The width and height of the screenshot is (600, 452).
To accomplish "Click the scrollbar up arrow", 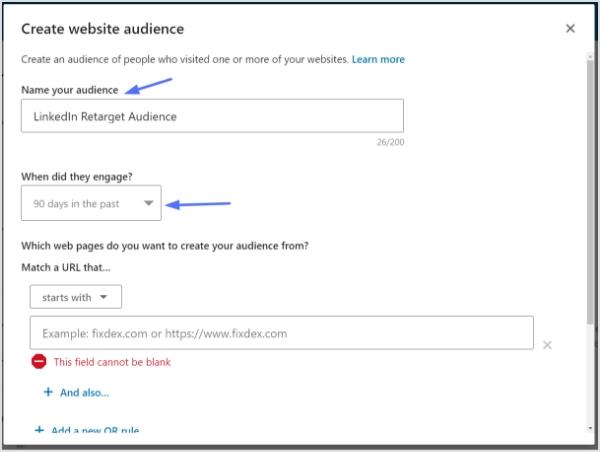I will point(591,57).
